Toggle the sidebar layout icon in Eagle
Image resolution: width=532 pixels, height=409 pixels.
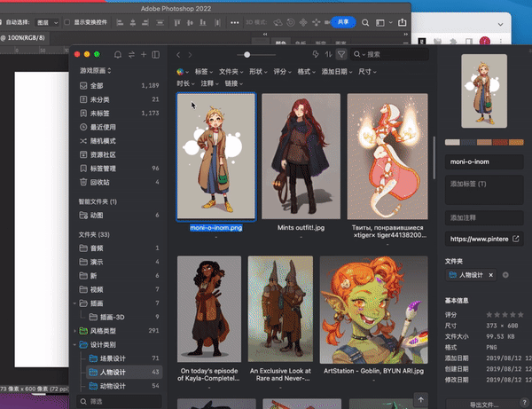[x=156, y=54]
